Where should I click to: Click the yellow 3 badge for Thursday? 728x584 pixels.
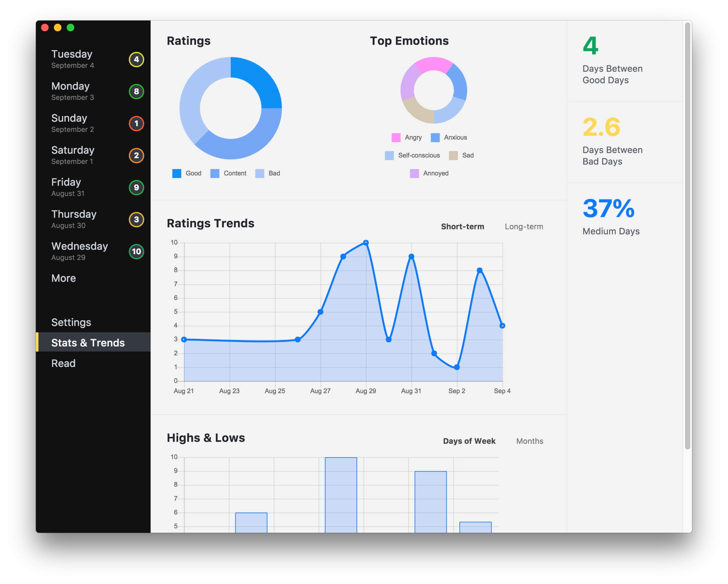point(136,220)
